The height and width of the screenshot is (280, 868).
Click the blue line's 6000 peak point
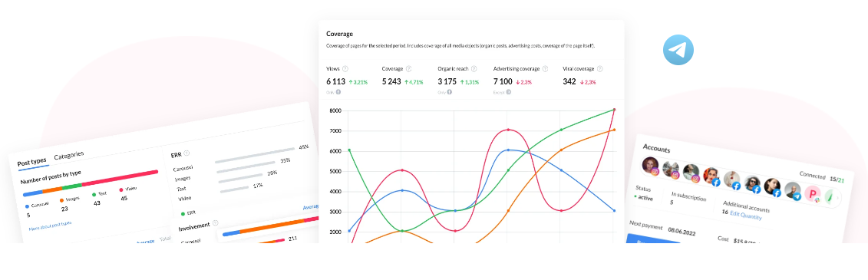click(507, 150)
